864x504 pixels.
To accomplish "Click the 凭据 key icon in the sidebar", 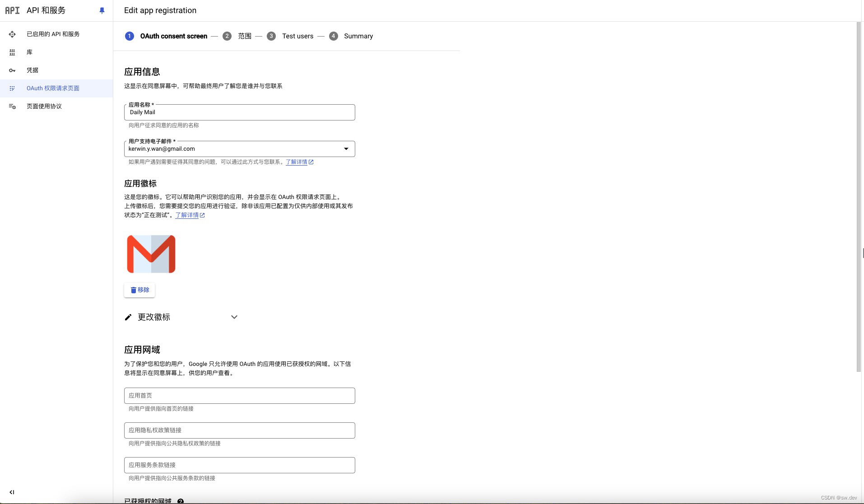I will (x=12, y=70).
